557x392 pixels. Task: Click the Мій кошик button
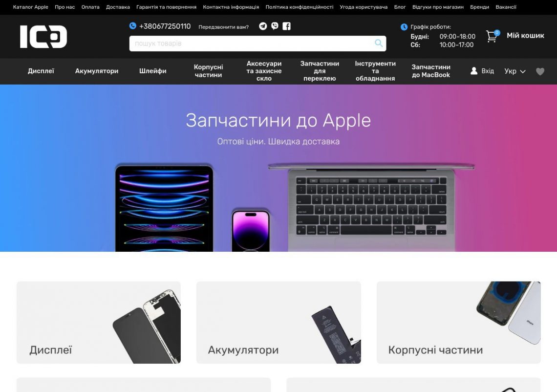click(525, 36)
